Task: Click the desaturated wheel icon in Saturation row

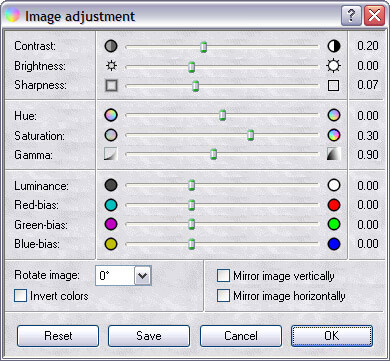Action: click(x=111, y=135)
